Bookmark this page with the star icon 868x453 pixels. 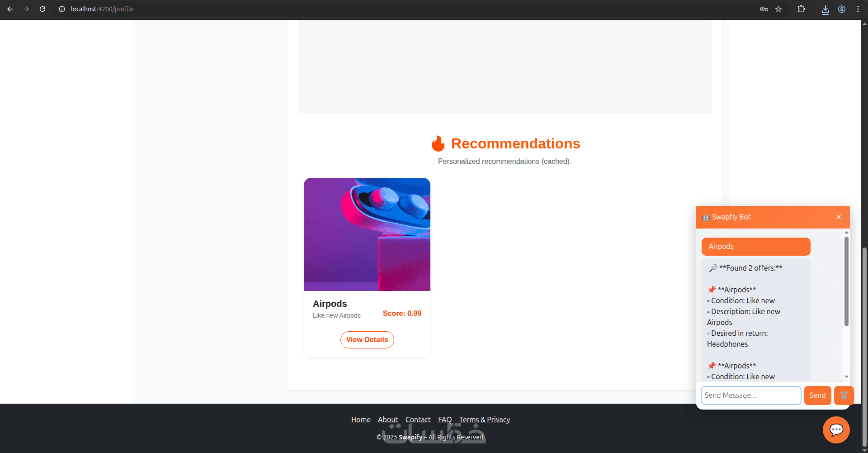(x=778, y=9)
